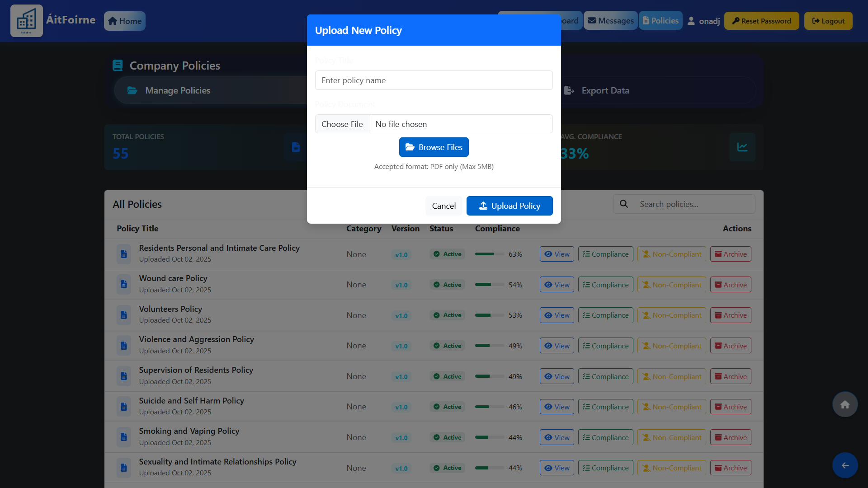Click the Version column header
The image size is (868, 488).
point(405,228)
